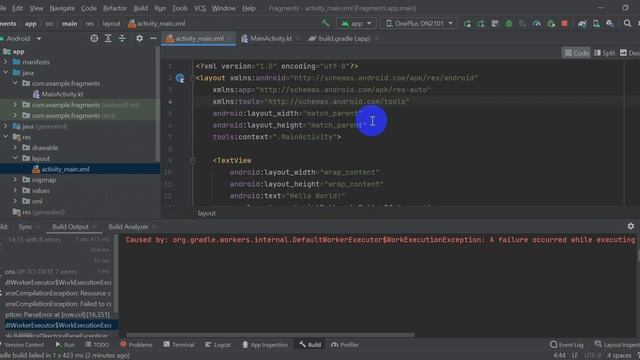Open the Terminal tool window
Viewport: 640px width, 360px height.
click(x=179, y=345)
